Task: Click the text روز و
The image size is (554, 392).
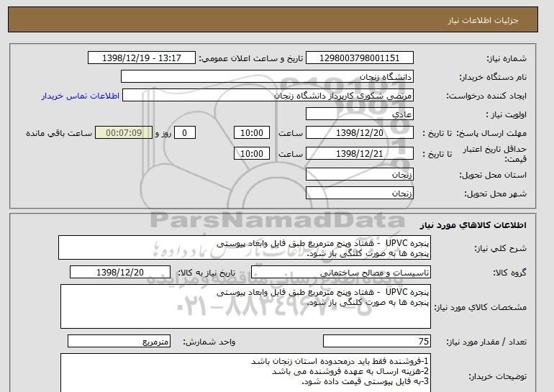Action: coord(163,133)
